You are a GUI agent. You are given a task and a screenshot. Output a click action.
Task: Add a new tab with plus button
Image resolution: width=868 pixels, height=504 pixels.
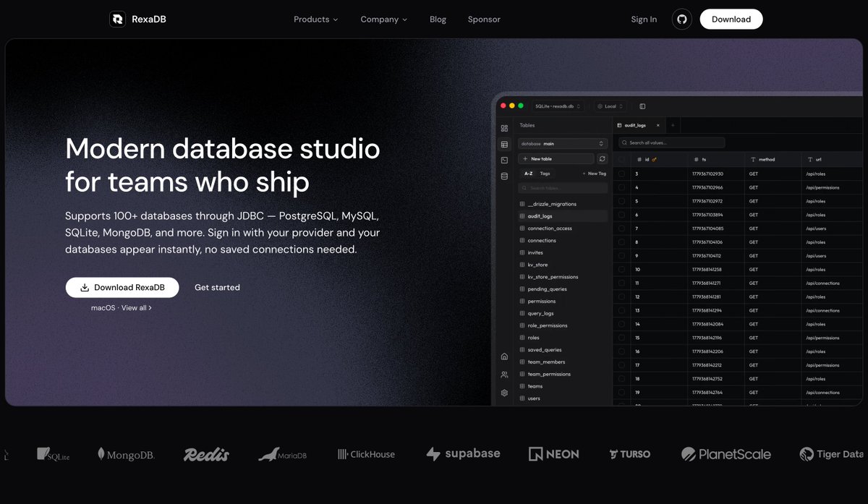click(673, 126)
